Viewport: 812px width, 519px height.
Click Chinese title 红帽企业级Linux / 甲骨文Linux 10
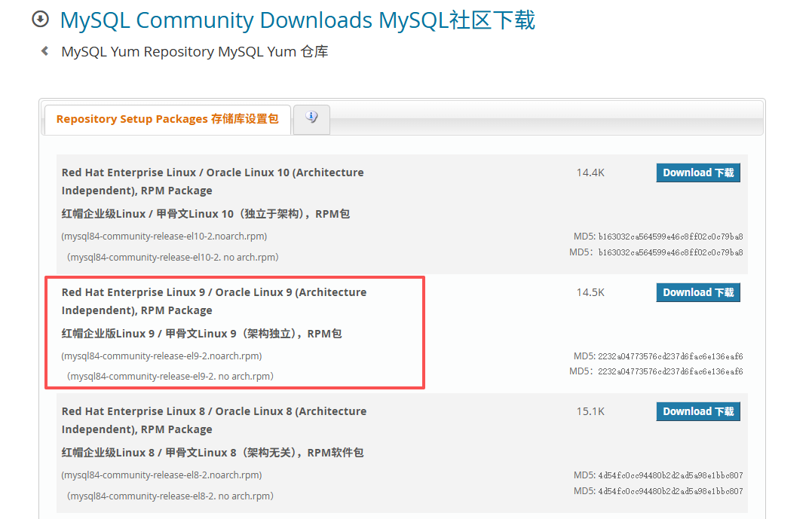206,214
